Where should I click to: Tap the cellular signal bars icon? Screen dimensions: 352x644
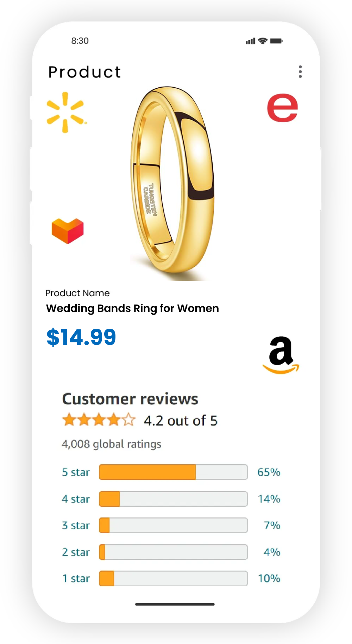[250, 41]
